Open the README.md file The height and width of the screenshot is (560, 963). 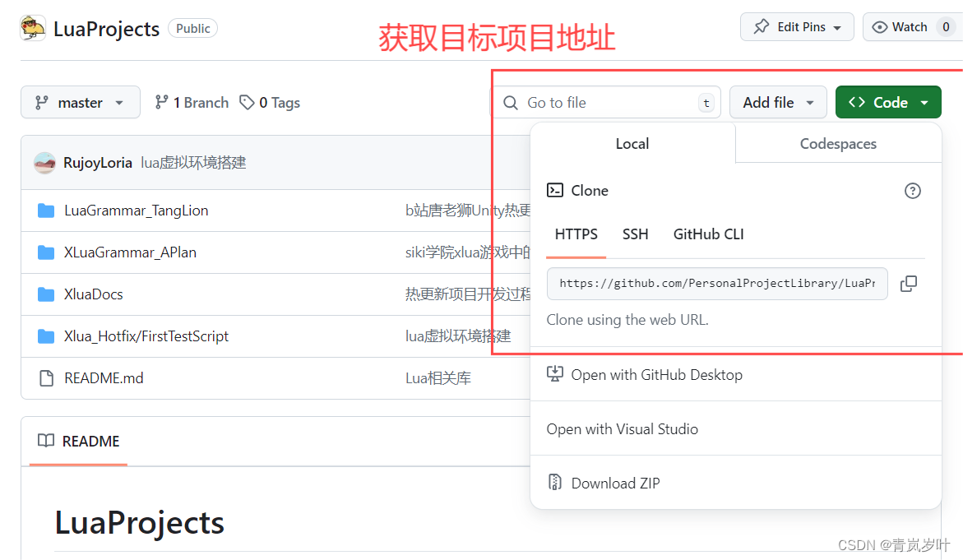pyautogui.click(x=104, y=378)
